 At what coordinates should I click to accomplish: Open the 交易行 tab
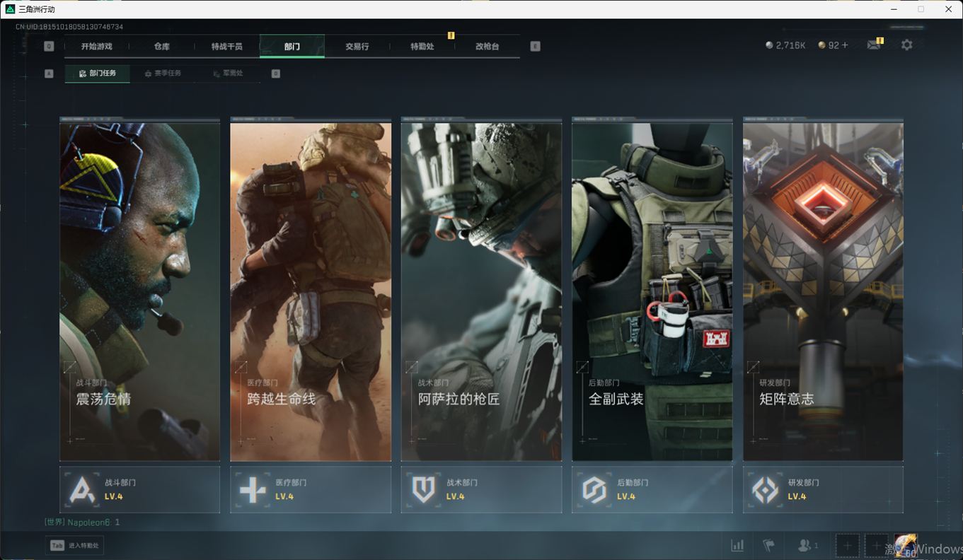click(357, 47)
